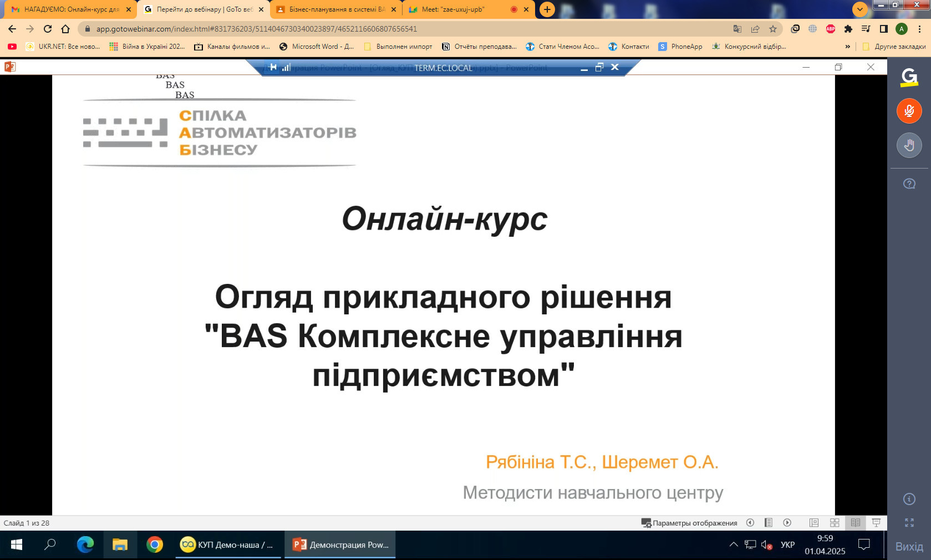Go to the browser home page

(65, 29)
